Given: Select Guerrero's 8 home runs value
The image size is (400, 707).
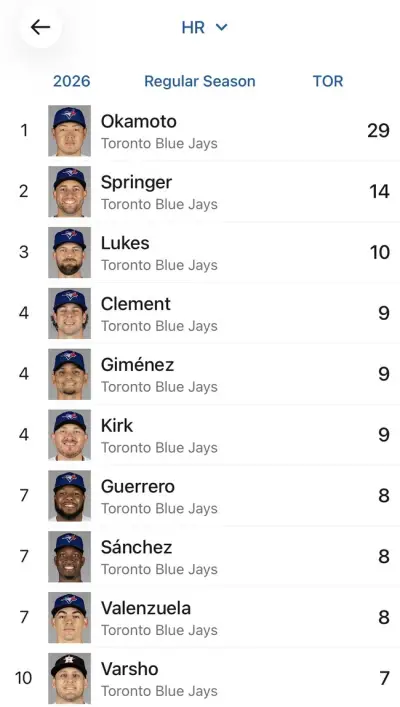Looking at the screenshot, I should pyautogui.click(x=384, y=496).
